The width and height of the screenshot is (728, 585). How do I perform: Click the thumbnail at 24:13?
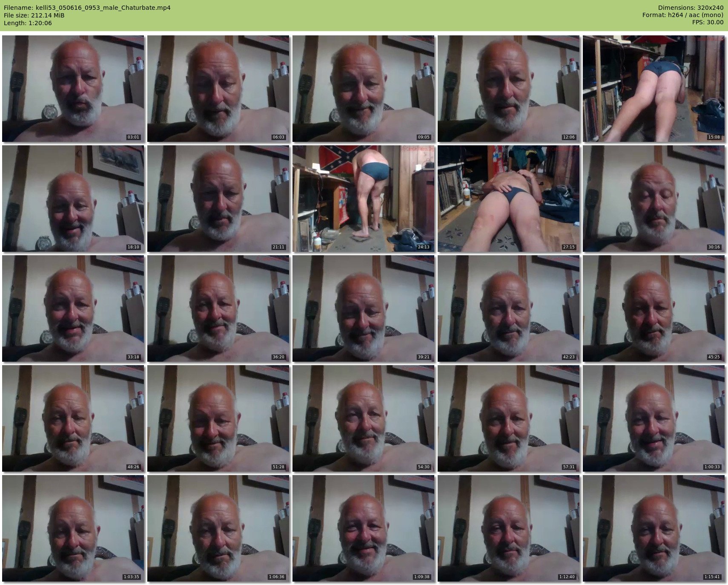tap(364, 199)
